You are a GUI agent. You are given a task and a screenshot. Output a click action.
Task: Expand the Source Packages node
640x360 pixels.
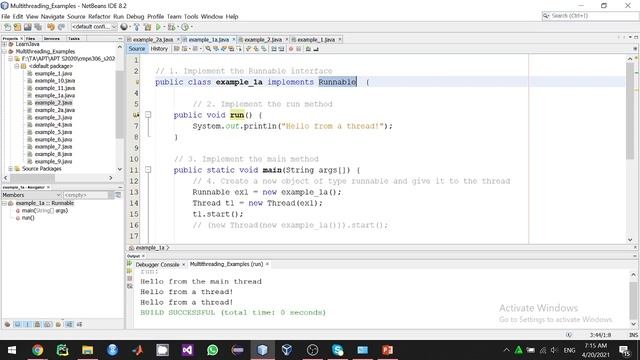coord(11,169)
